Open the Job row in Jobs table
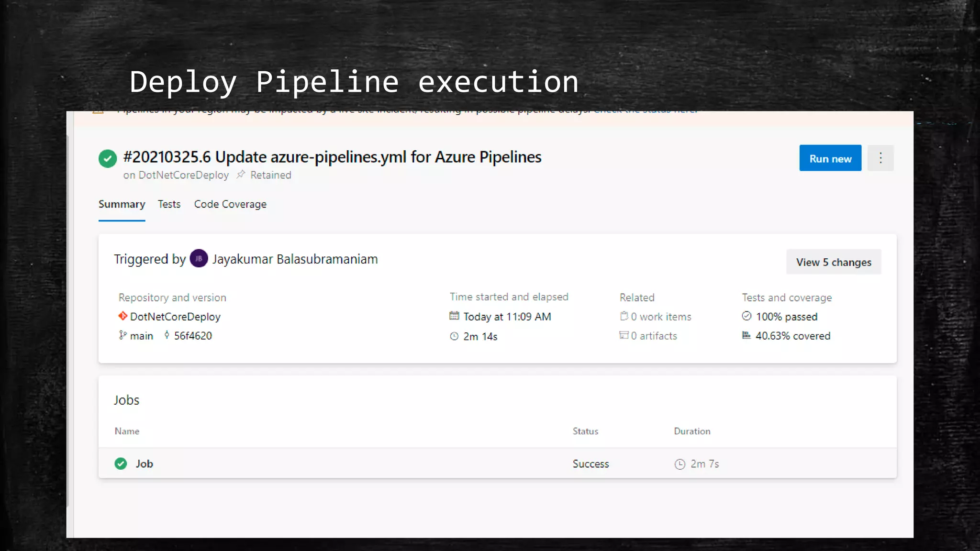The width and height of the screenshot is (980, 551). click(497, 463)
